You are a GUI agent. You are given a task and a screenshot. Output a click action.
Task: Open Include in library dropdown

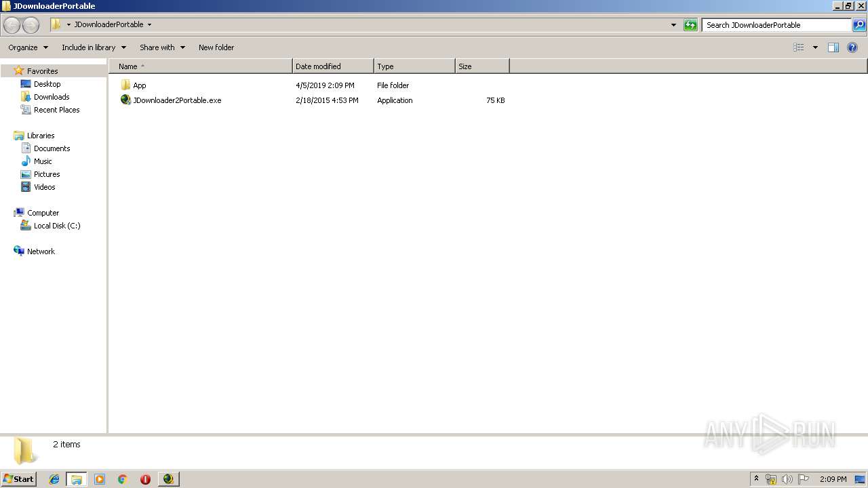pyautogui.click(x=94, y=47)
